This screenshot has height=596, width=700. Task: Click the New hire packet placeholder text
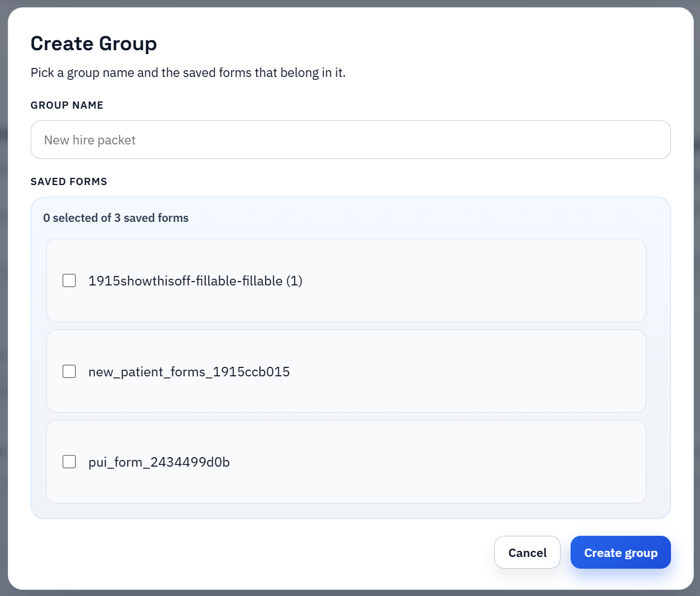(89, 140)
